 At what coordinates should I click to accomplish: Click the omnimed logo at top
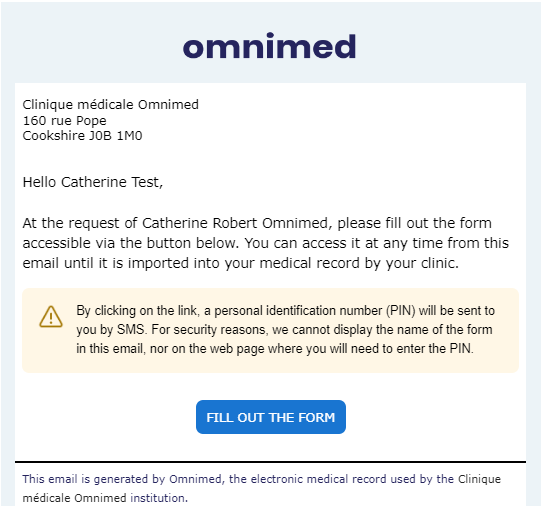[269, 46]
